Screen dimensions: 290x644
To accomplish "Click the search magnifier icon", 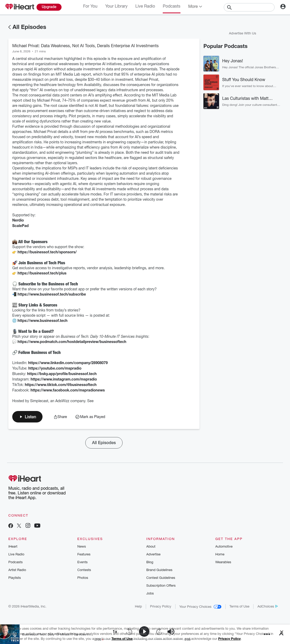I will [x=229, y=7].
